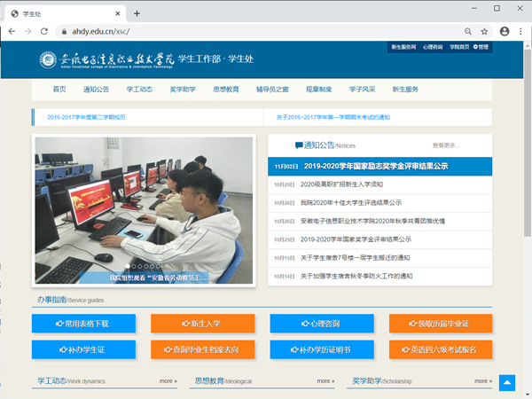Click the first carousel indicator dot
The image size is (532, 399).
[x=129, y=266]
